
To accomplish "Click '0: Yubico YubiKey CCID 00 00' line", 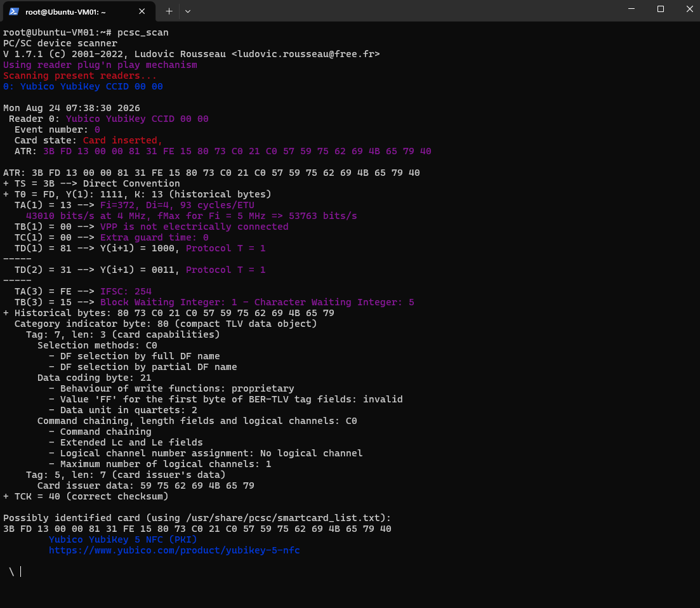I will 83,86.
